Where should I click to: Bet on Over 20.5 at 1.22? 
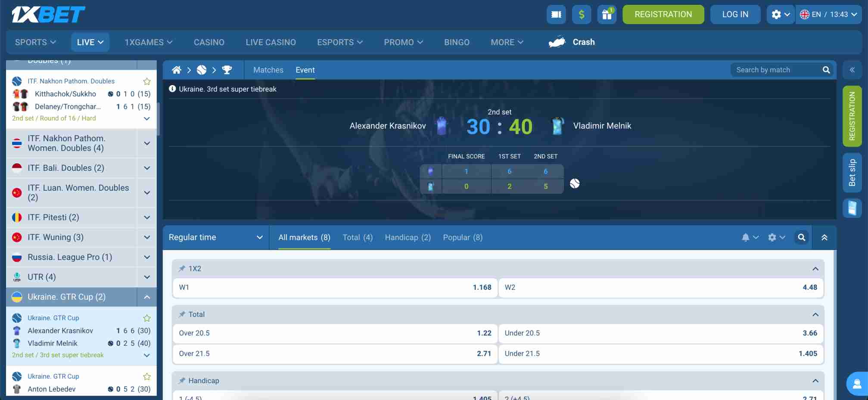pos(335,333)
